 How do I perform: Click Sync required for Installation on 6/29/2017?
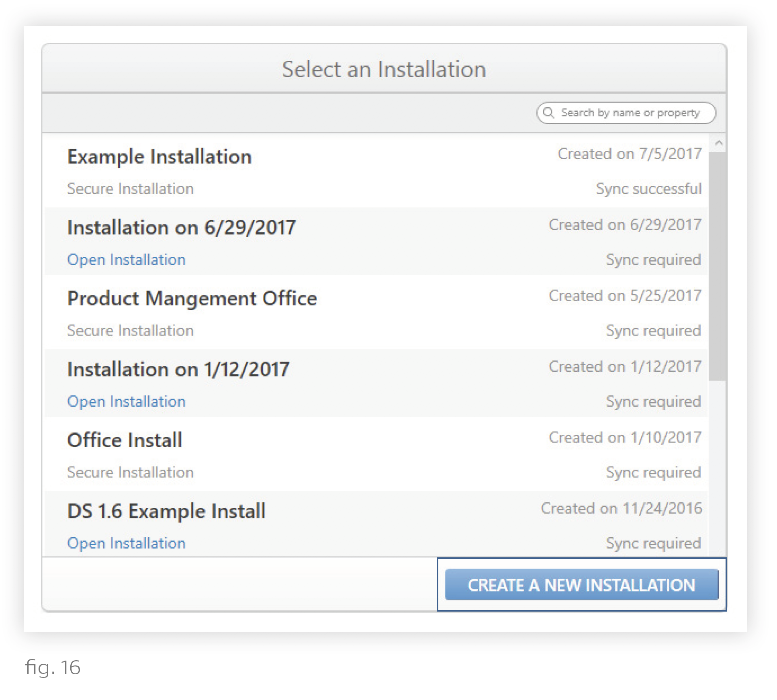(x=654, y=260)
